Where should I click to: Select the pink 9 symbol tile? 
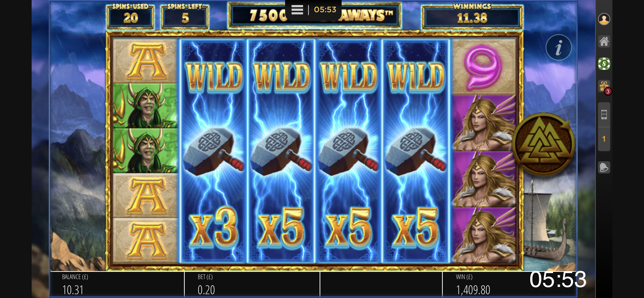point(484,67)
